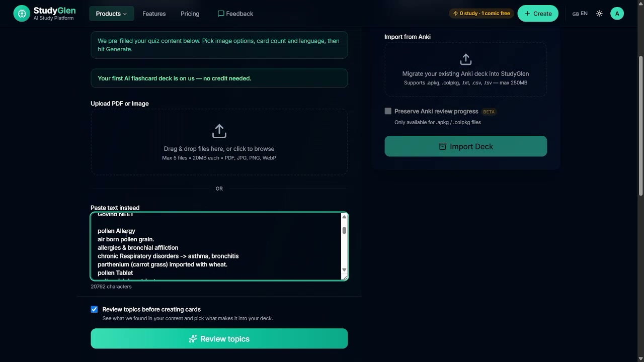644x362 pixels.
Task: Click the StudyGlen brain logo icon
Action: (22, 14)
